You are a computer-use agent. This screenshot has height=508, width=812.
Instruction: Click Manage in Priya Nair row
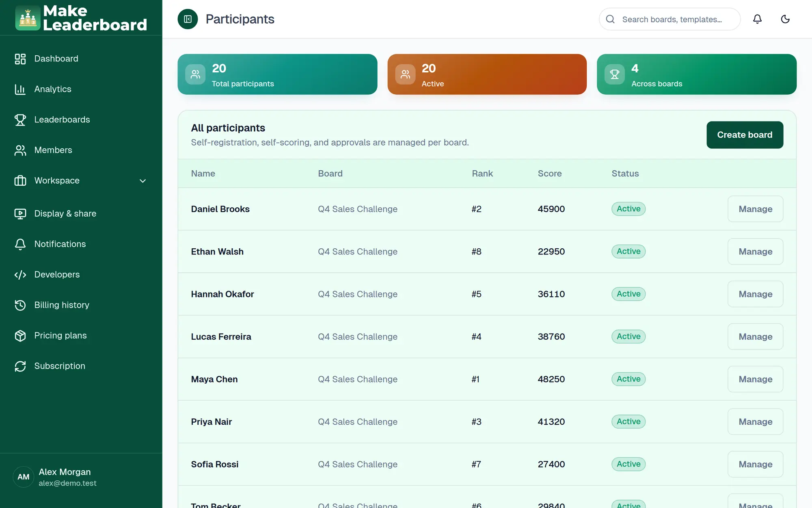[755, 422]
